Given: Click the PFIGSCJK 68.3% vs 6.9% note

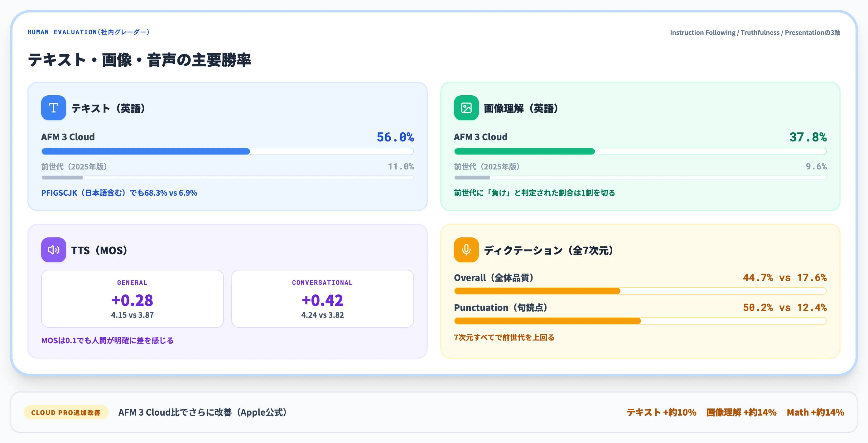Looking at the screenshot, I should coord(119,193).
